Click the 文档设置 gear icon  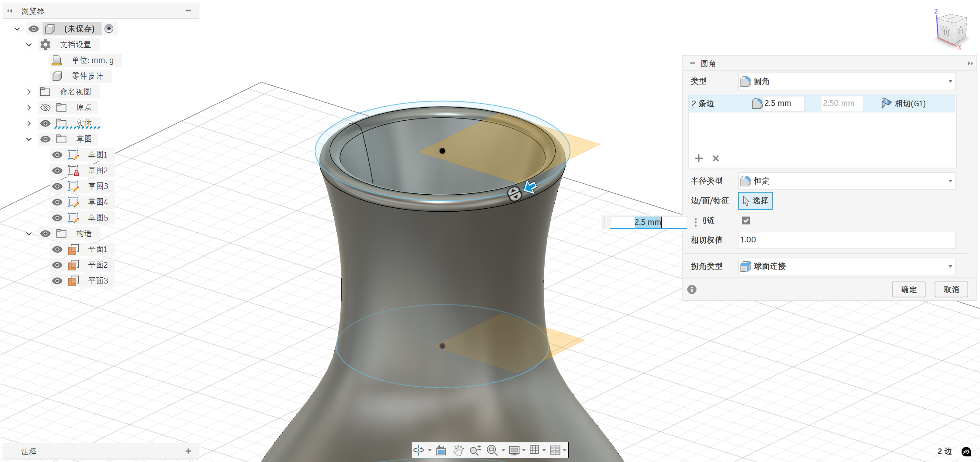45,45
